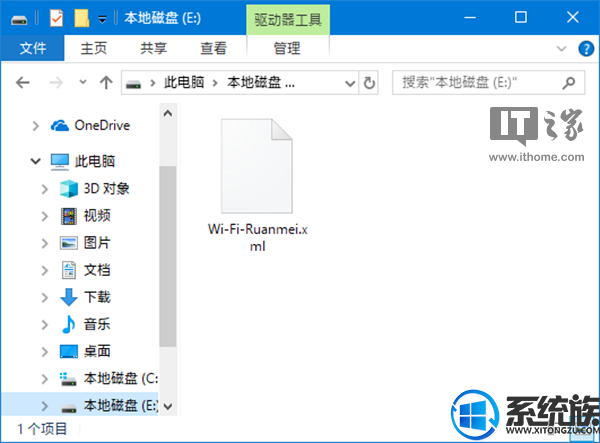
Task: Select OneDrive in the navigation pane
Action: (102, 125)
